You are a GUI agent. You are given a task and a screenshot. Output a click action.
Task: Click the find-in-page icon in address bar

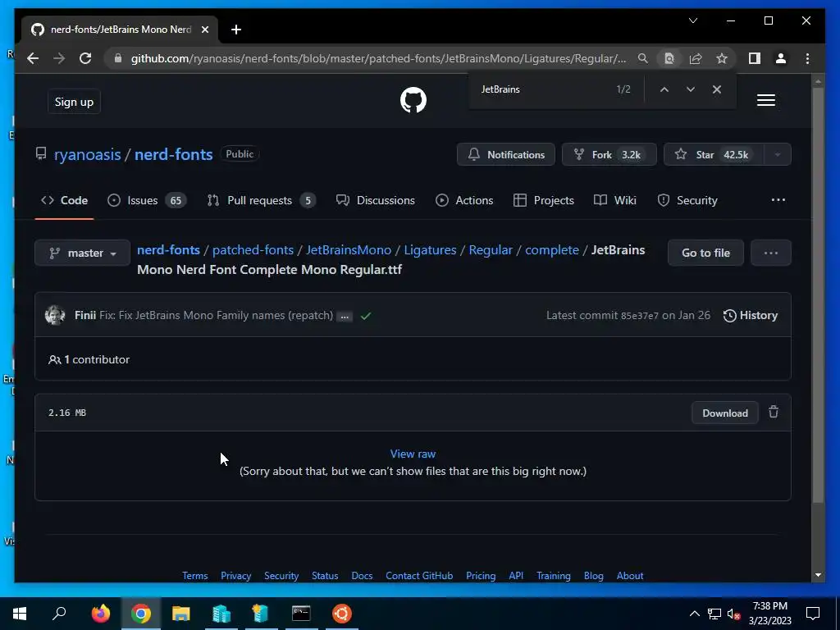tap(669, 58)
